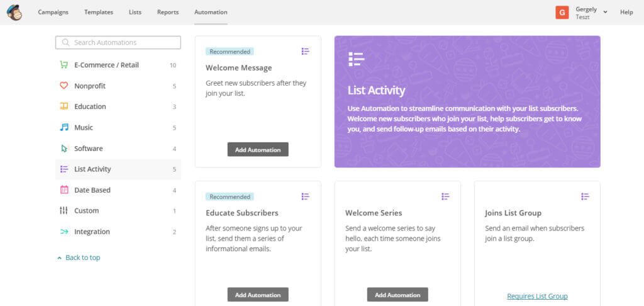Select the Custom sliders icon
Screen dimensions: 644x306
coord(64,210)
